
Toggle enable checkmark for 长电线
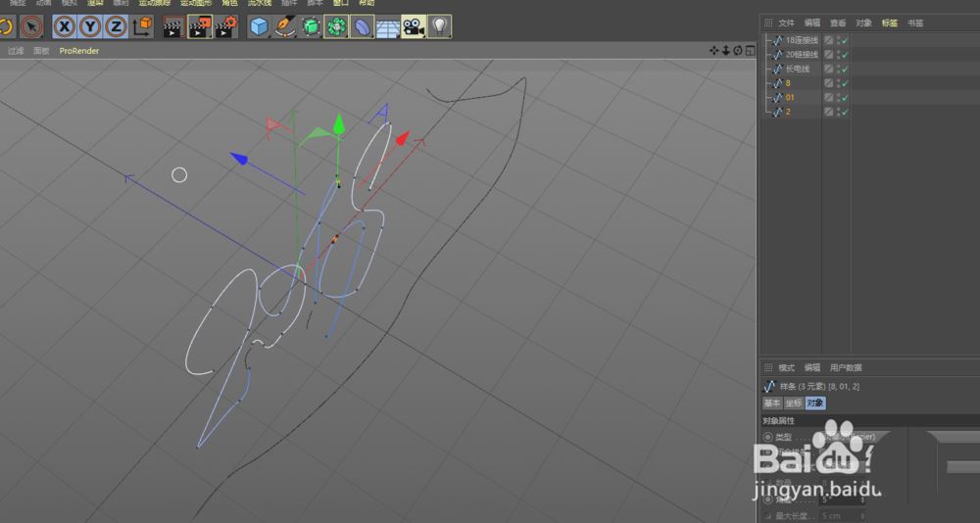pos(845,70)
